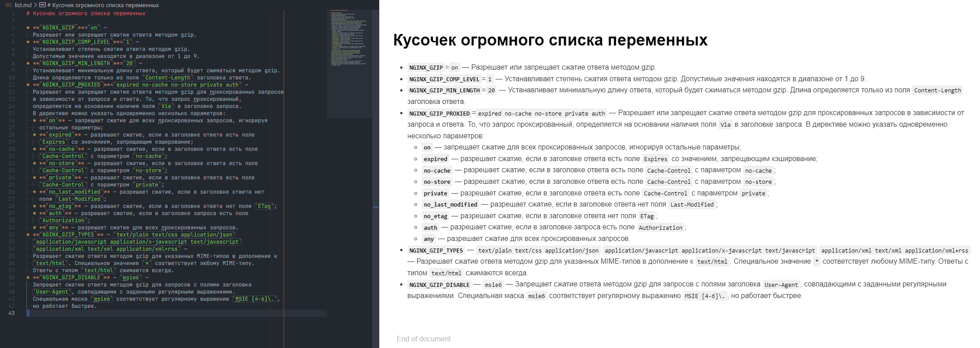Click NGINX_GZIP_PROXIED on editor line 11
Screen dimensions: 980x348
tap(71, 85)
